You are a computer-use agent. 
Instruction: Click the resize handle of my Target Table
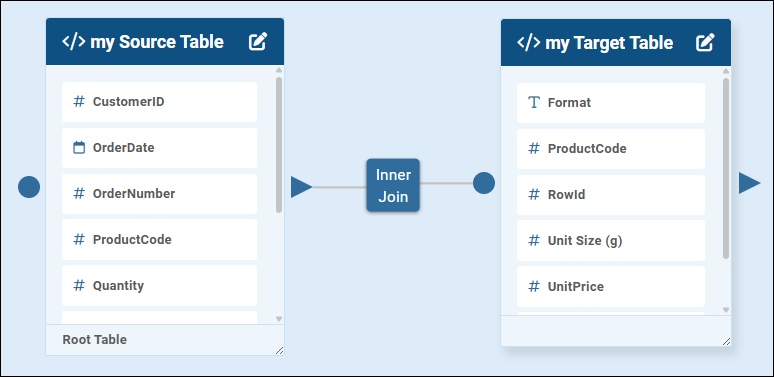pos(726,341)
